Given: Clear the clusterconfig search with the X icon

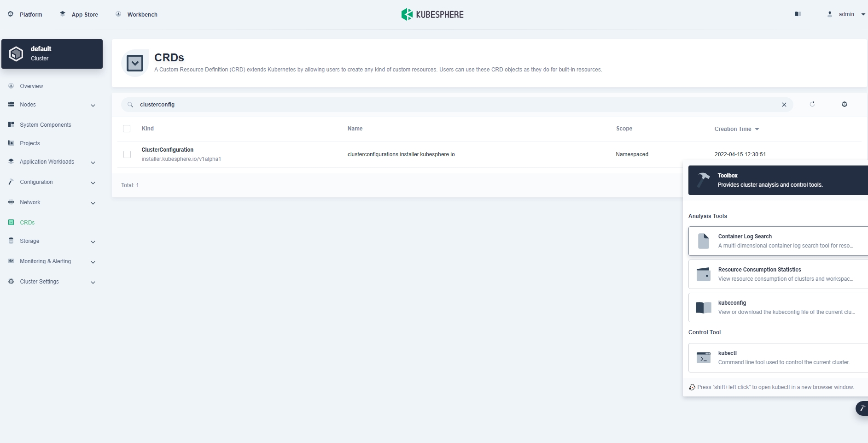Looking at the screenshot, I should [784, 105].
